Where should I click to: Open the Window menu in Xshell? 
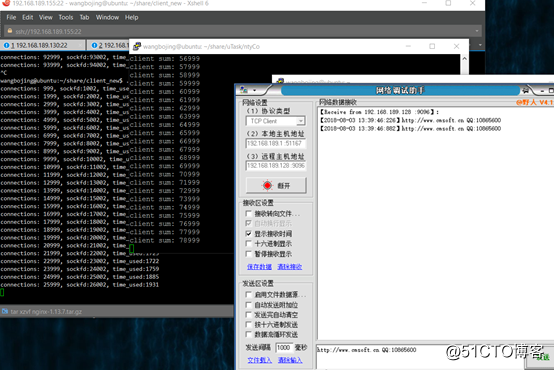(107, 17)
